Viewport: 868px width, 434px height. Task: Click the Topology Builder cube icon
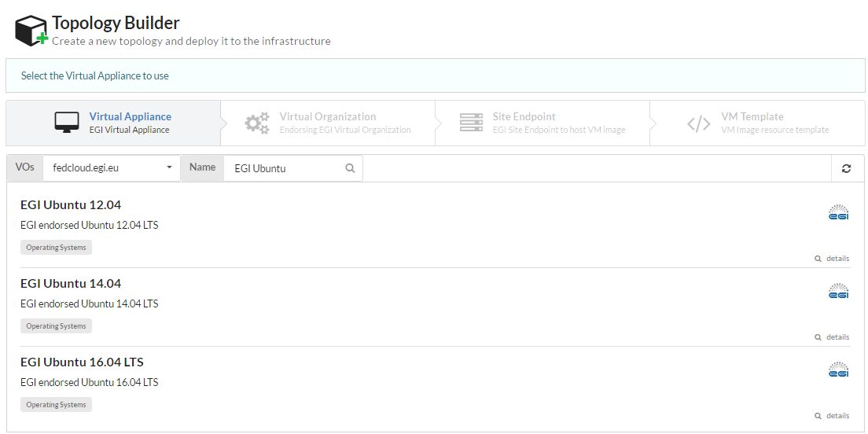31,31
